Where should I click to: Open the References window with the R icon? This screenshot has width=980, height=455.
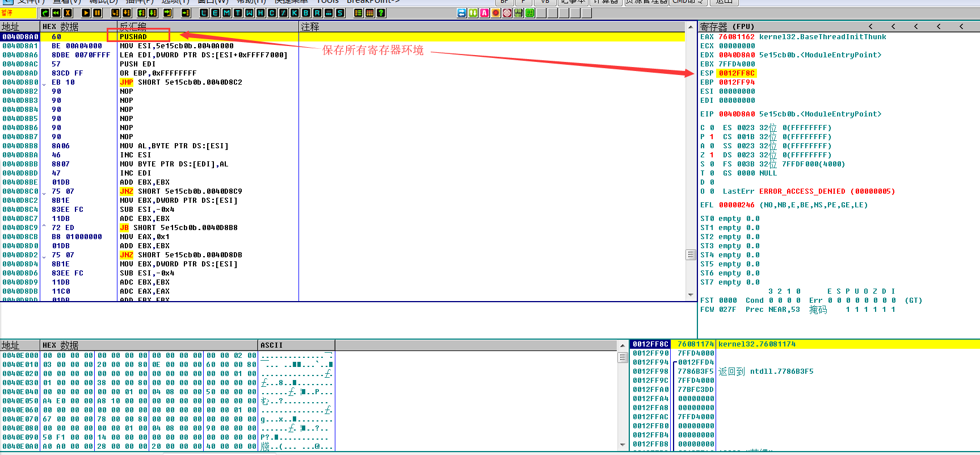click(x=318, y=12)
